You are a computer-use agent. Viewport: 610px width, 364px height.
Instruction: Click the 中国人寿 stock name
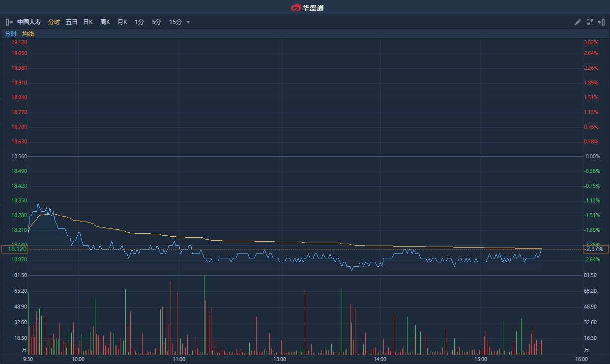tap(29, 22)
